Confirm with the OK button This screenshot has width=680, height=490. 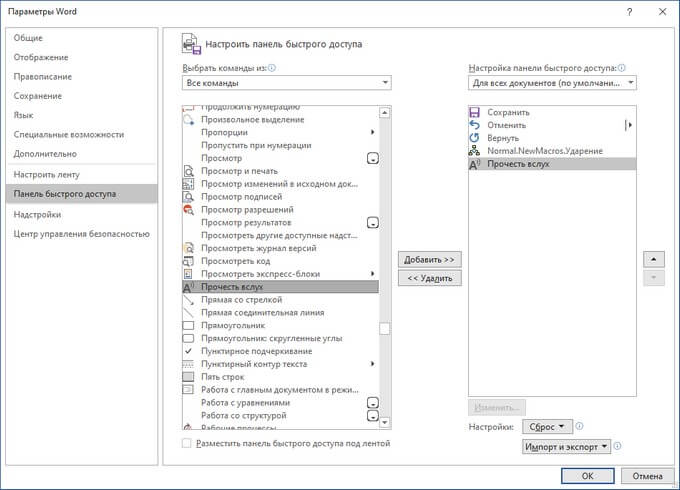[588, 476]
